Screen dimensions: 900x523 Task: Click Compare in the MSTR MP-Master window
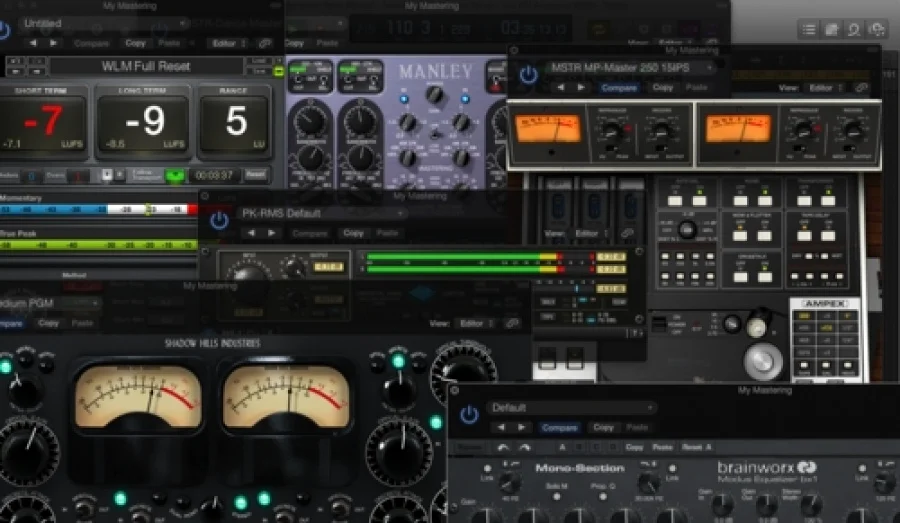point(619,88)
